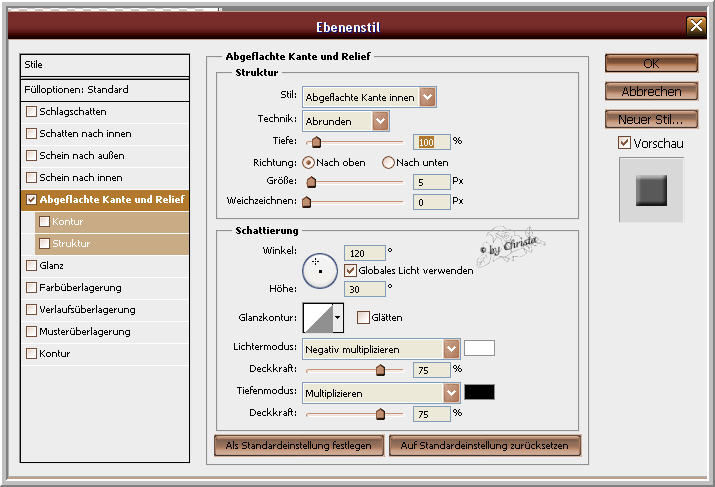Viewport: 715px width, 487px height.
Task: Click the Winkel angle field
Action: [364, 253]
